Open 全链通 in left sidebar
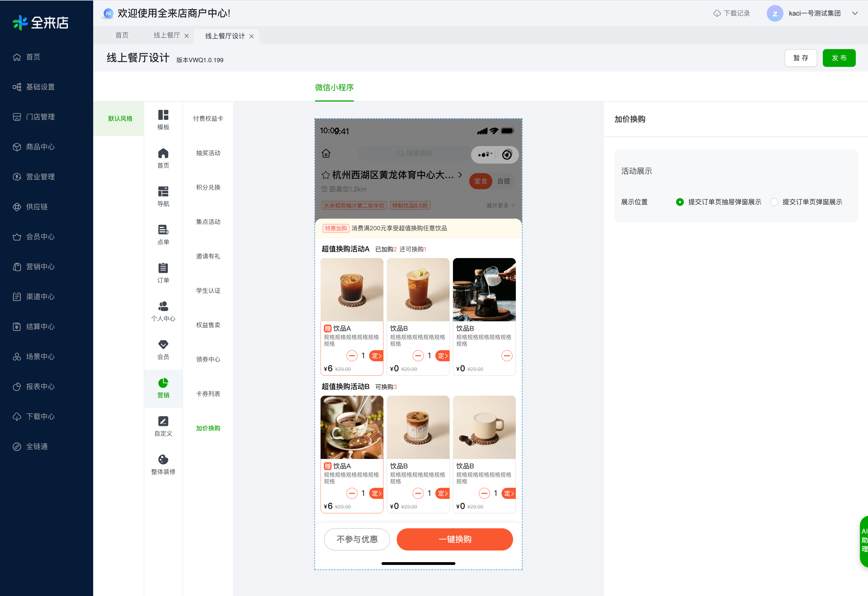Image resolution: width=868 pixels, height=596 pixels. [30, 446]
